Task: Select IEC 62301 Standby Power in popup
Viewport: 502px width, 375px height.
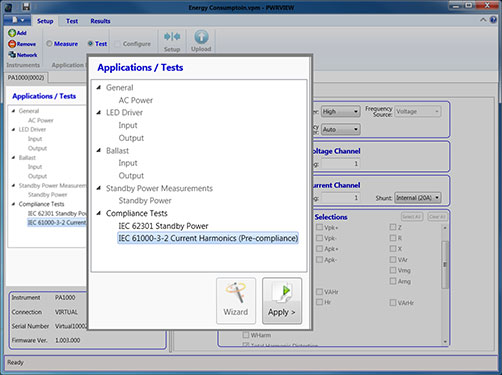Action: pos(163,226)
